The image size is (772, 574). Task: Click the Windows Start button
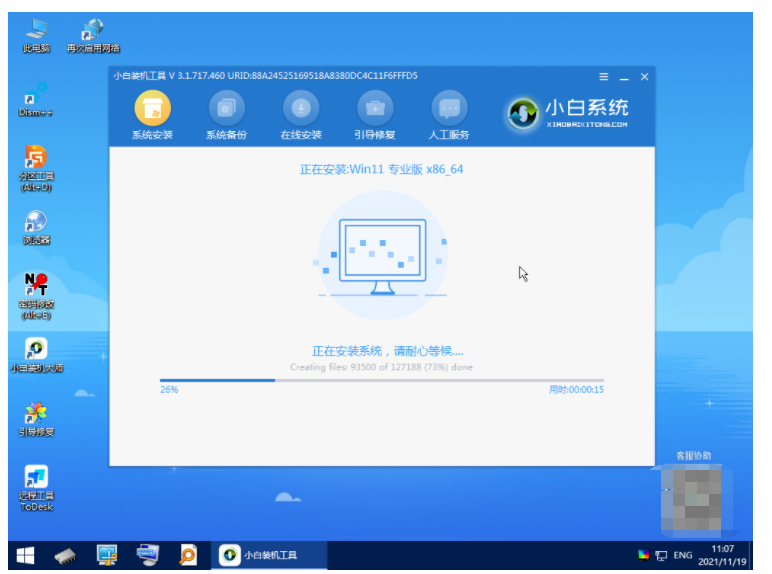pyautogui.click(x=24, y=554)
